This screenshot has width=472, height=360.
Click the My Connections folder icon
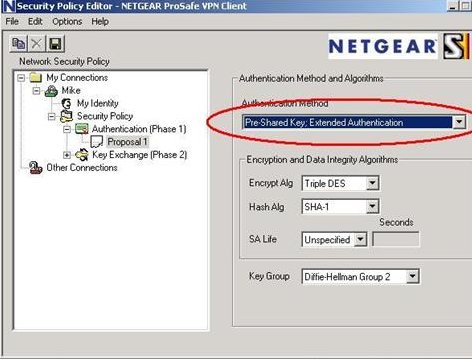35,78
